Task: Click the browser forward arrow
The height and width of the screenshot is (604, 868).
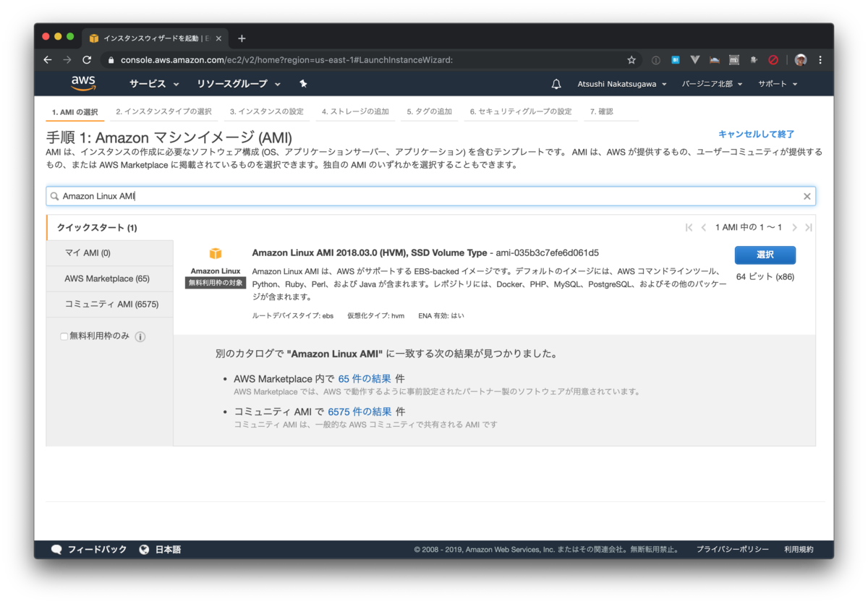Action: pyautogui.click(x=67, y=60)
